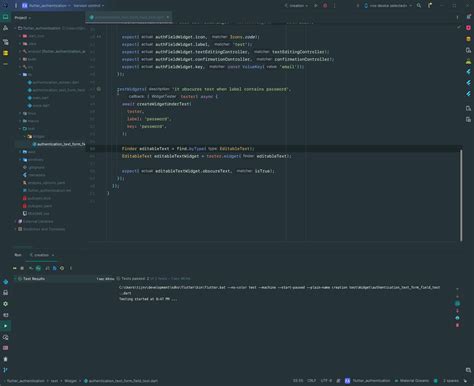Select authentication_text_form_field file under widget folder
The width and height of the screenshot is (474, 386).
click(59, 144)
